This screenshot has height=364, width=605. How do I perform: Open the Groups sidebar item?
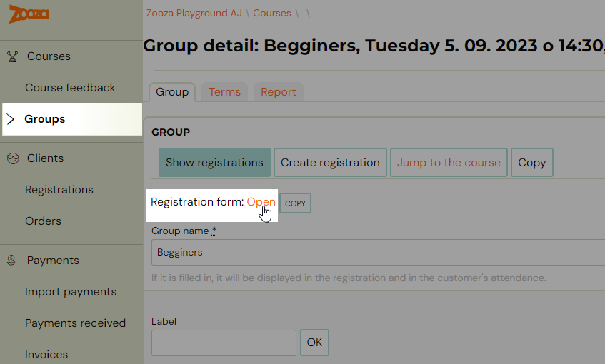point(72,119)
